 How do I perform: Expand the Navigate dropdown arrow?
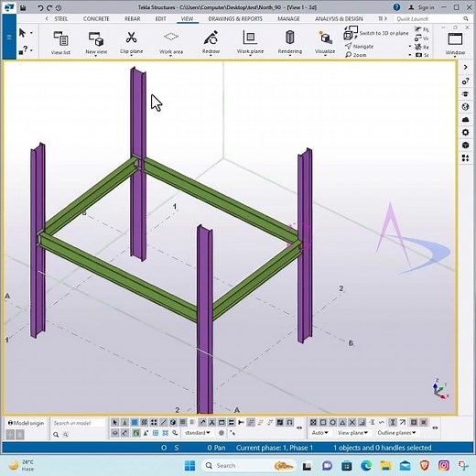coord(410,47)
